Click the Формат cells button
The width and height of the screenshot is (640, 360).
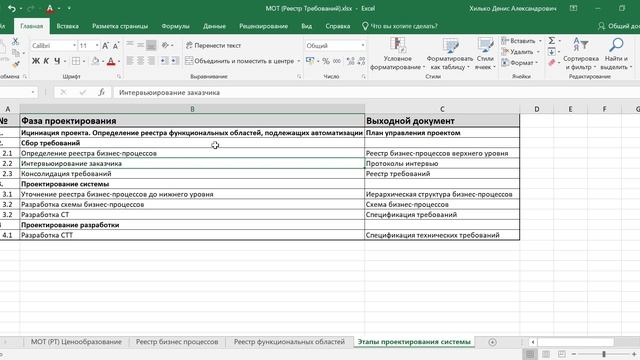click(518, 63)
